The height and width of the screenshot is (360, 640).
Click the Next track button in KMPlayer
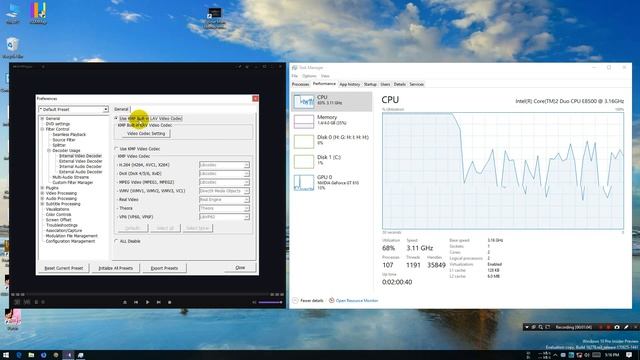158,302
